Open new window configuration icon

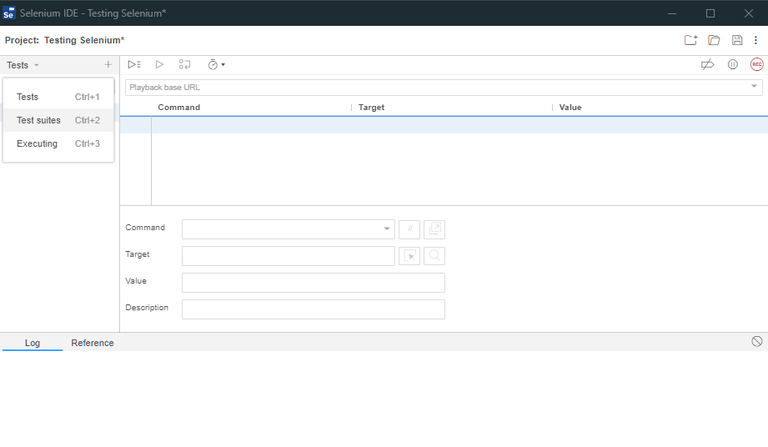pos(434,229)
